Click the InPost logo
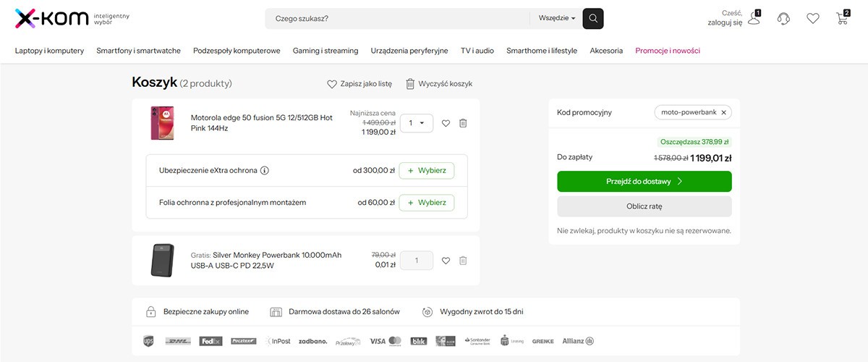This screenshot has height=362, width=868. (x=278, y=341)
